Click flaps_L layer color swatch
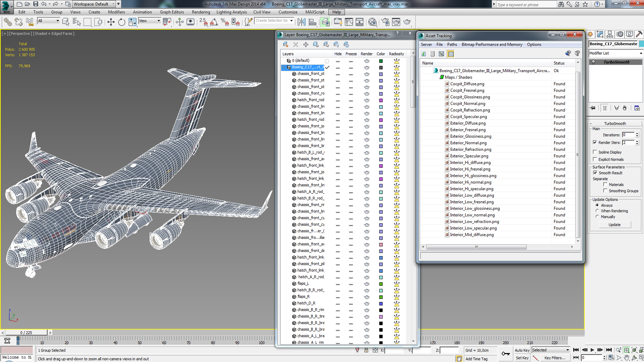Viewport: 644px width, 362px height. coord(381,283)
